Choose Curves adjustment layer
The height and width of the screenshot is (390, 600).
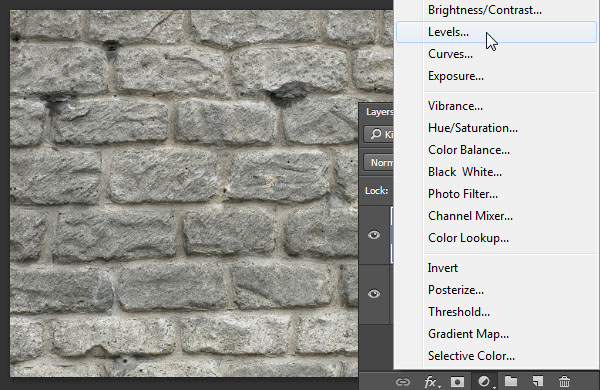click(450, 54)
